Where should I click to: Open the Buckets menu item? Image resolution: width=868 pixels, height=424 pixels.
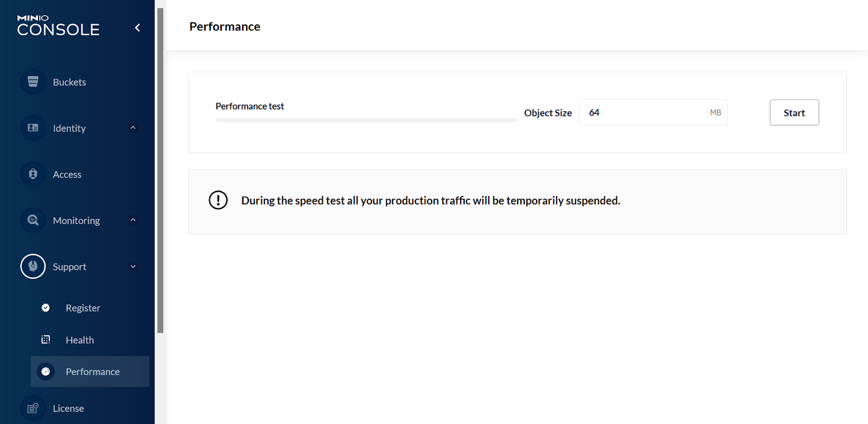pyautogui.click(x=69, y=83)
